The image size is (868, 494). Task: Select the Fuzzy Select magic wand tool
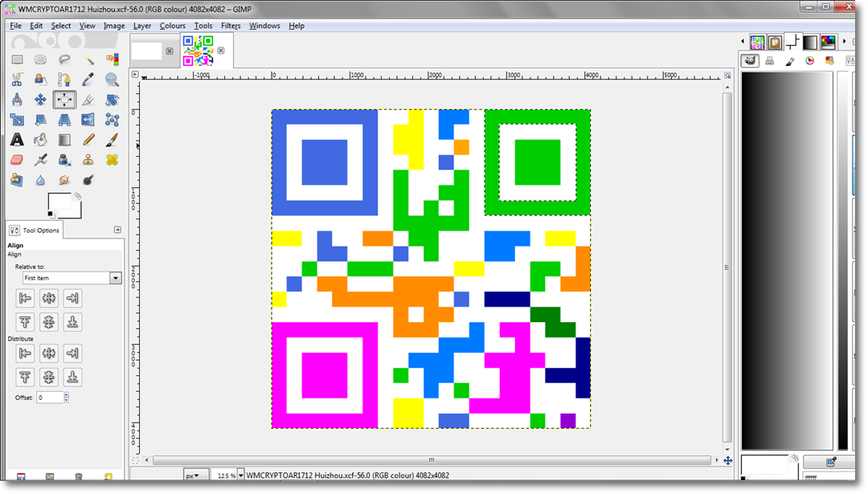[88, 59]
